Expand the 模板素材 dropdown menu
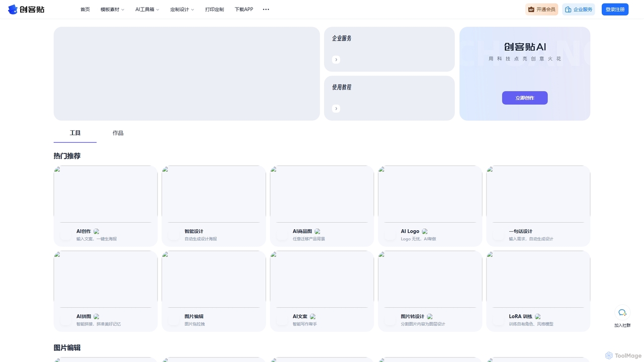 [x=112, y=10]
